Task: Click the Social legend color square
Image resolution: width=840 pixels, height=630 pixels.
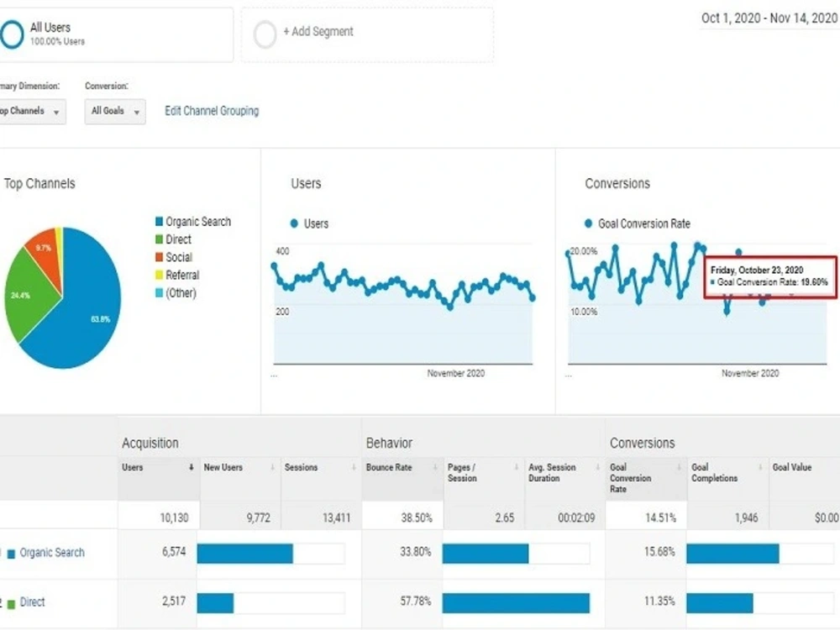Action: pyautogui.click(x=159, y=257)
